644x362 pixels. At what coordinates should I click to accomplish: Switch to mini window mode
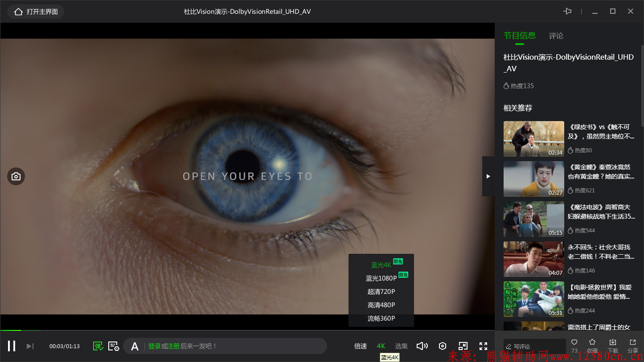point(463,346)
